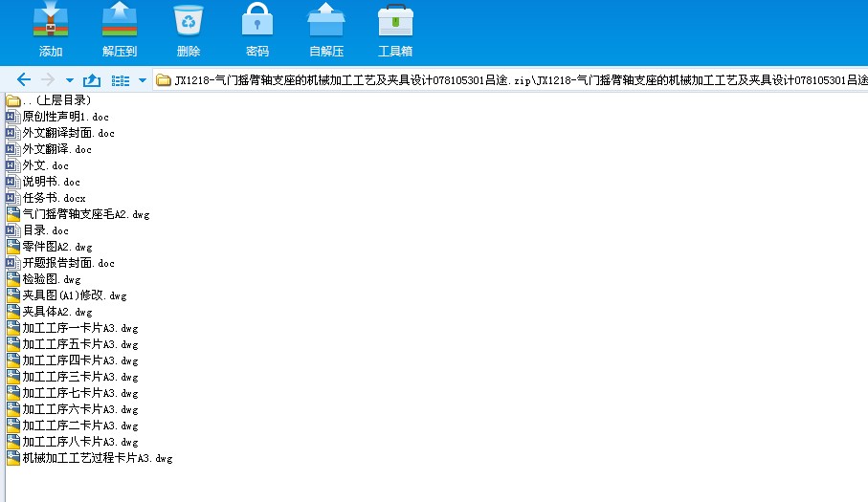The image size is (868, 502).
Task: Click the folder icon beside 上层目录
Action: click(x=13, y=100)
